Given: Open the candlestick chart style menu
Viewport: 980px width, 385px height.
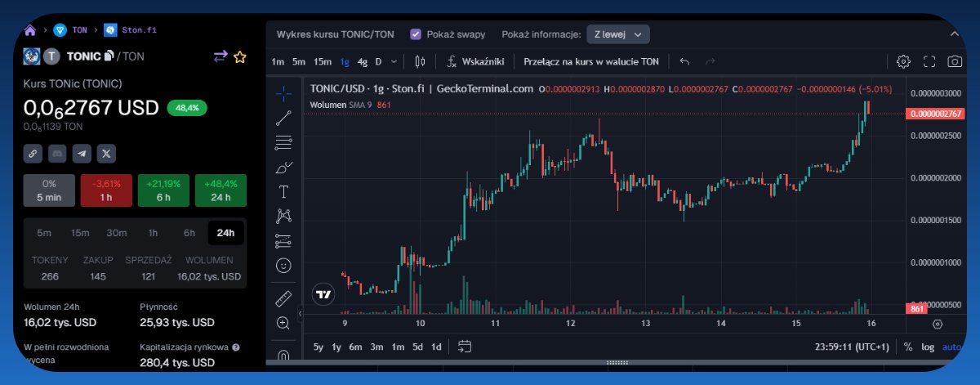Looking at the screenshot, I should [420, 61].
